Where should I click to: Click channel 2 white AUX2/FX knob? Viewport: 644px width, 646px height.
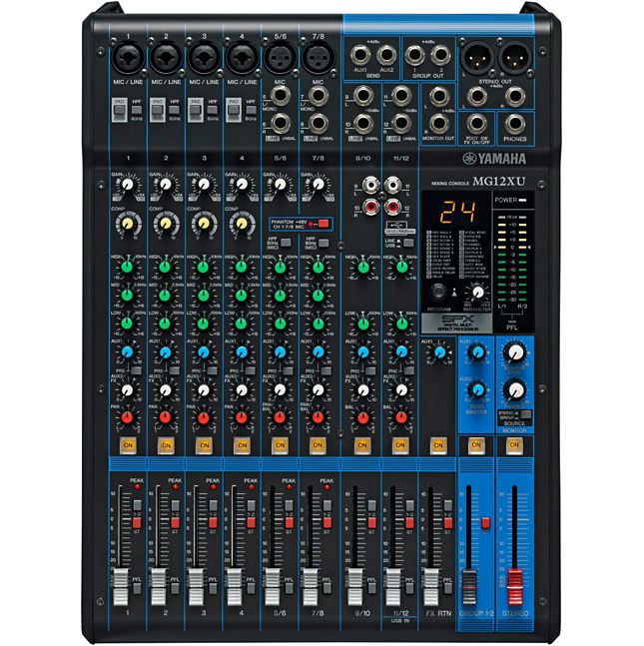pos(165,390)
